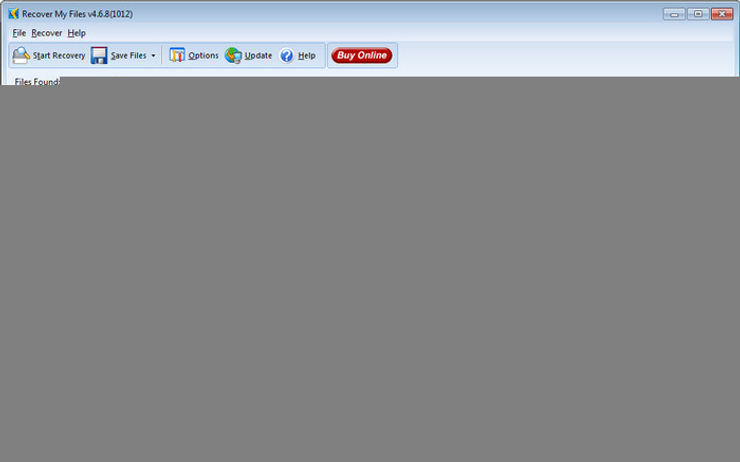This screenshot has width=740, height=462.
Task: Click the Update toolbar label
Action: tap(258, 56)
